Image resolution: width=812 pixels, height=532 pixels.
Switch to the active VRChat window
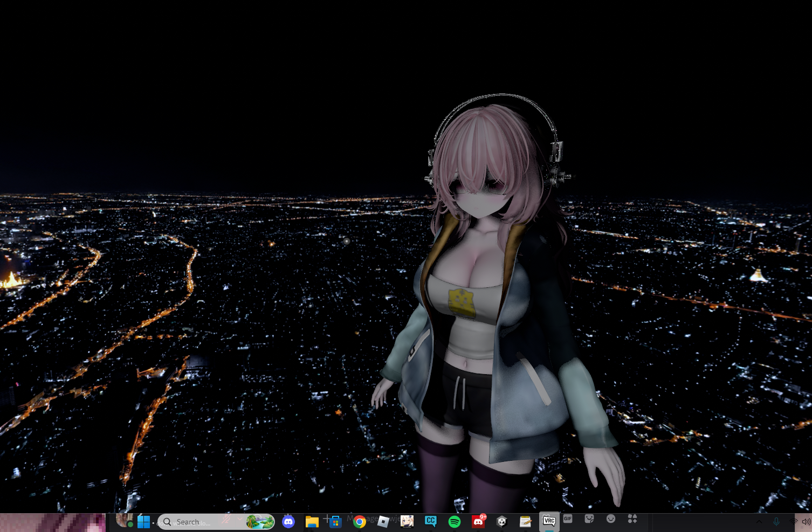[549, 521]
